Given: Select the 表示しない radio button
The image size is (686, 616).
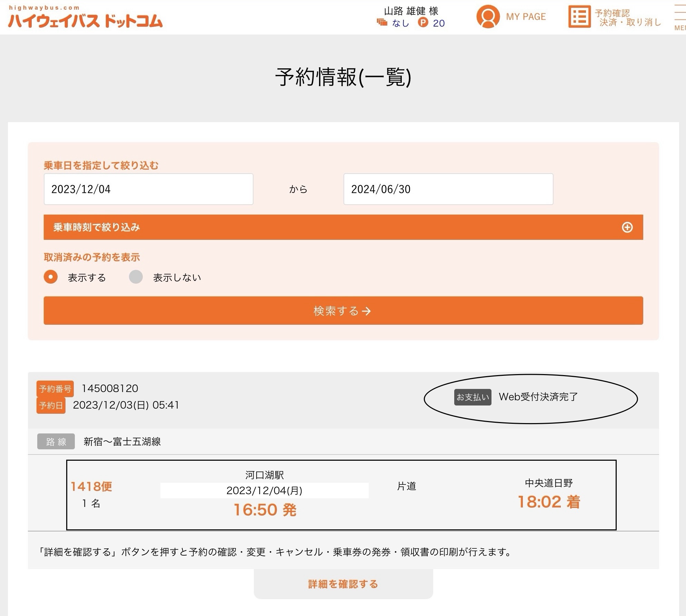Looking at the screenshot, I should point(136,277).
